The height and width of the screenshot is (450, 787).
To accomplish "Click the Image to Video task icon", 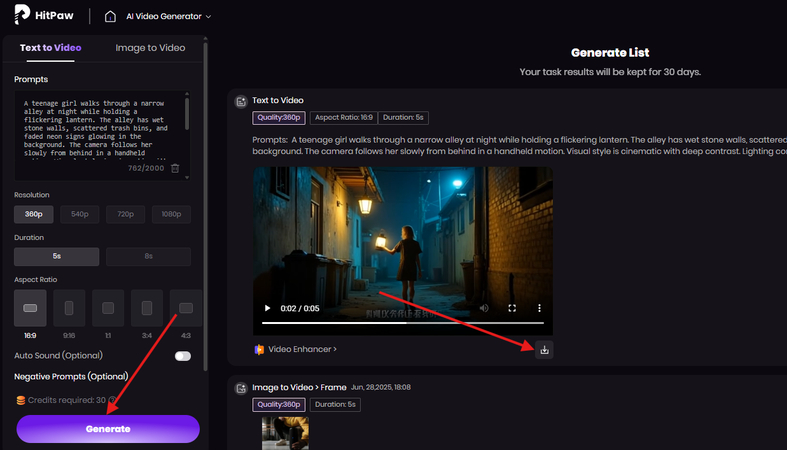I will tap(241, 388).
